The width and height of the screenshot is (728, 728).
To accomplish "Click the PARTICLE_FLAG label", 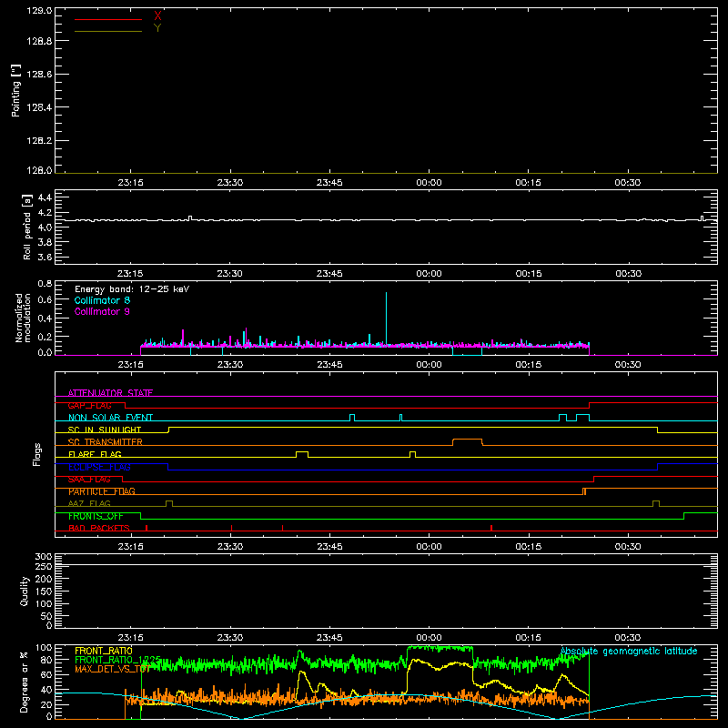I will (102, 491).
